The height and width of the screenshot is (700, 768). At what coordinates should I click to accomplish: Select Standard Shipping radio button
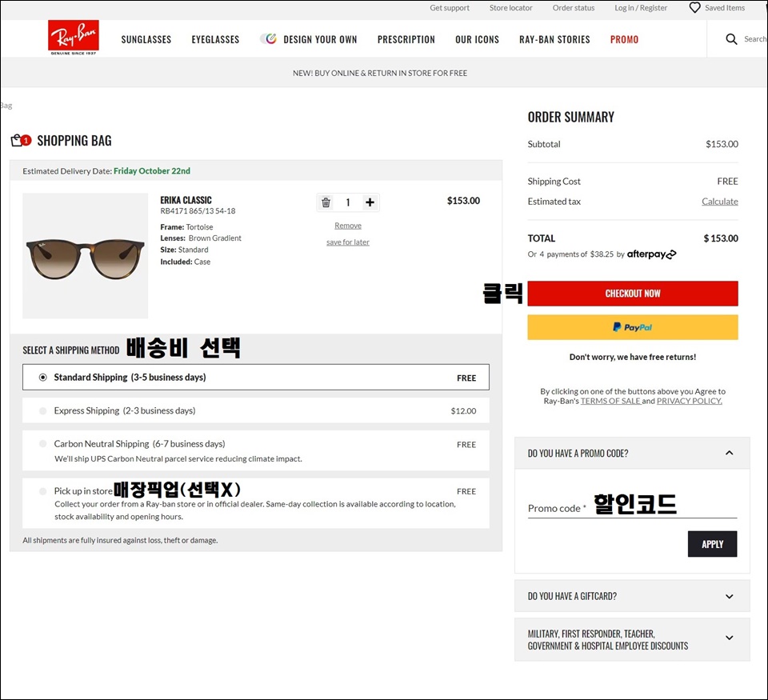tap(43, 377)
